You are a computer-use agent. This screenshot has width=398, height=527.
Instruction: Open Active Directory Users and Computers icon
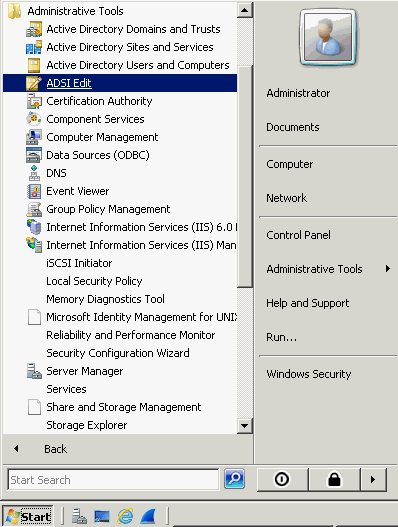click(x=34, y=65)
